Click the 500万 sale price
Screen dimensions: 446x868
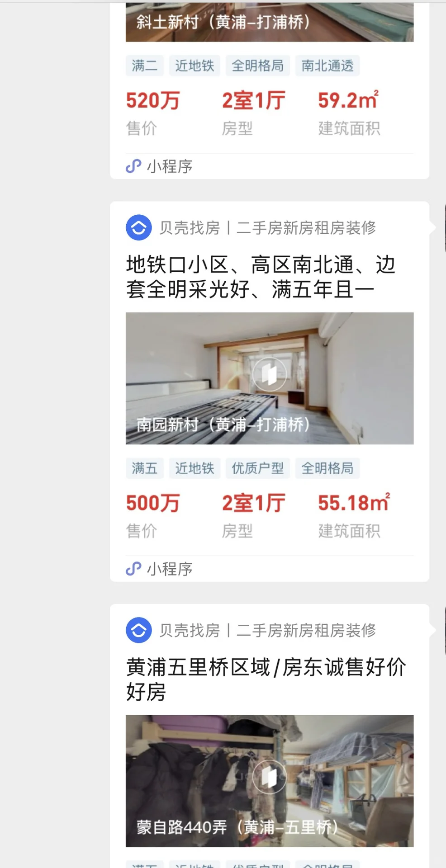(x=153, y=503)
